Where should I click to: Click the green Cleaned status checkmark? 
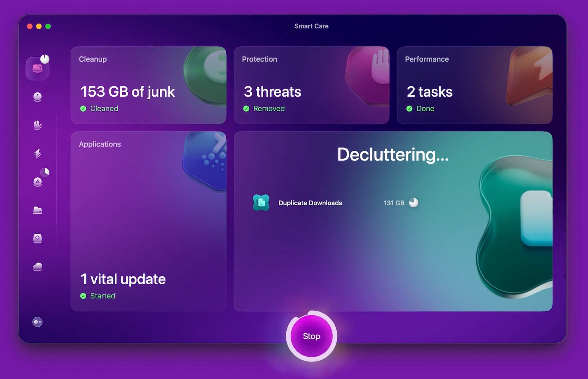coord(83,109)
